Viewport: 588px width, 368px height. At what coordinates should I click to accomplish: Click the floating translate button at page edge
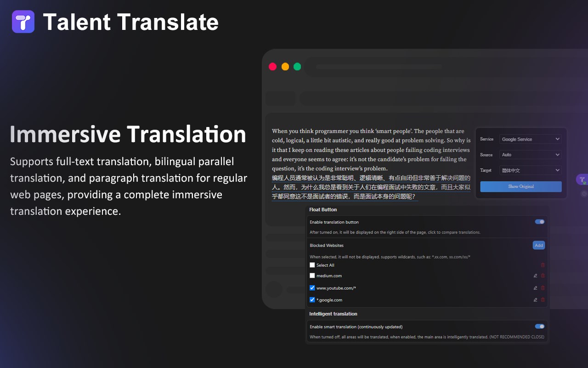click(x=582, y=179)
